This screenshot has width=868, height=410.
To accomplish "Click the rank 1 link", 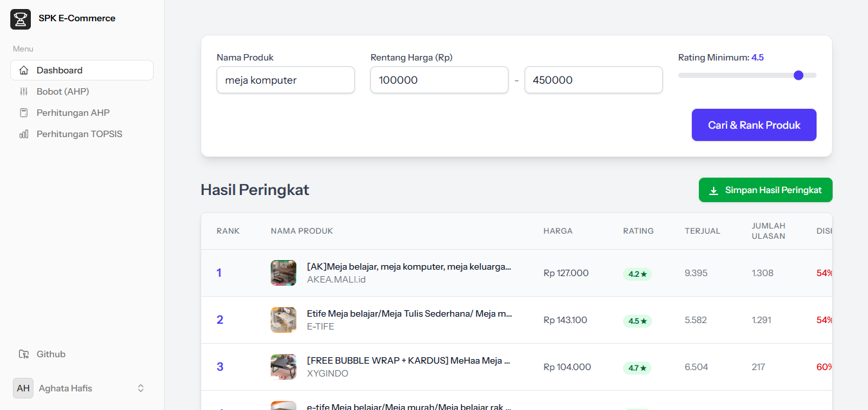I will [x=219, y=272].
